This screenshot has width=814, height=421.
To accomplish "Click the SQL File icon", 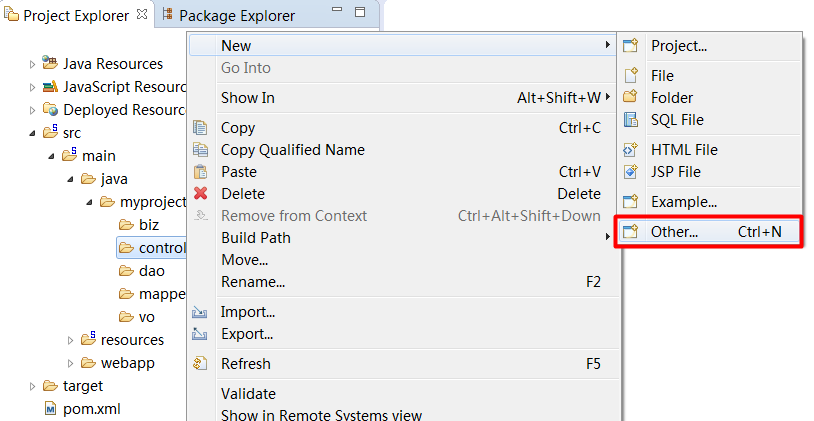I will coord(630,120).
